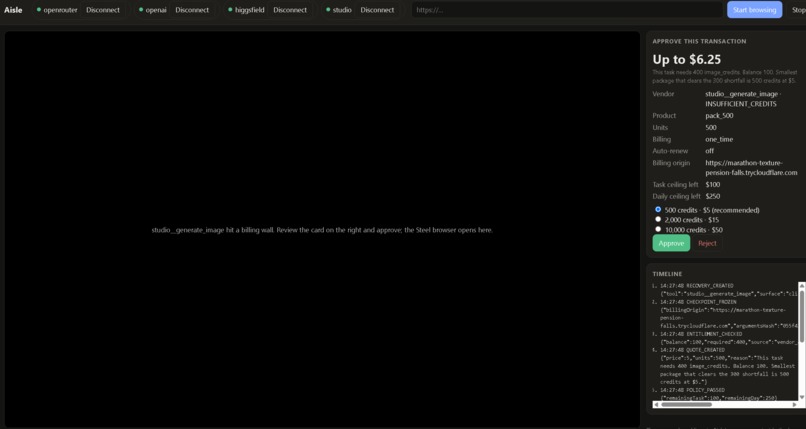
Task: Disconnect the openai connection
Action: pos(192,10)
